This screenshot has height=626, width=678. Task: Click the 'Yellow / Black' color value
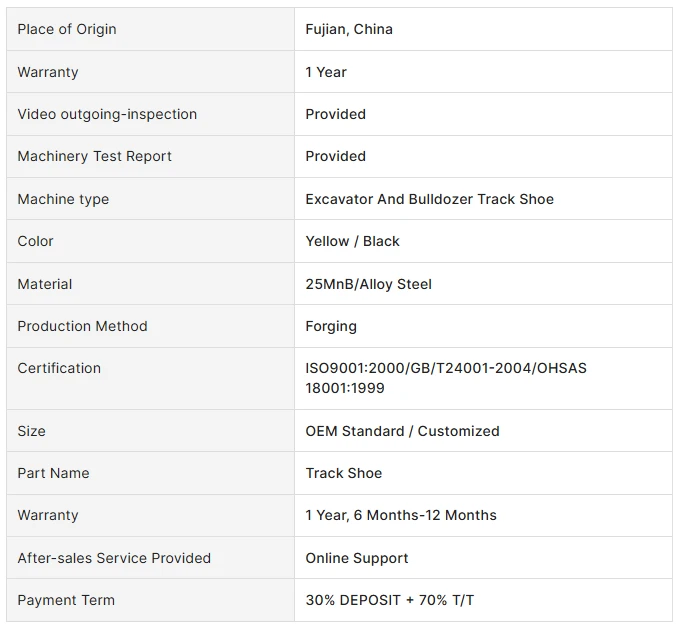point(352,241)
